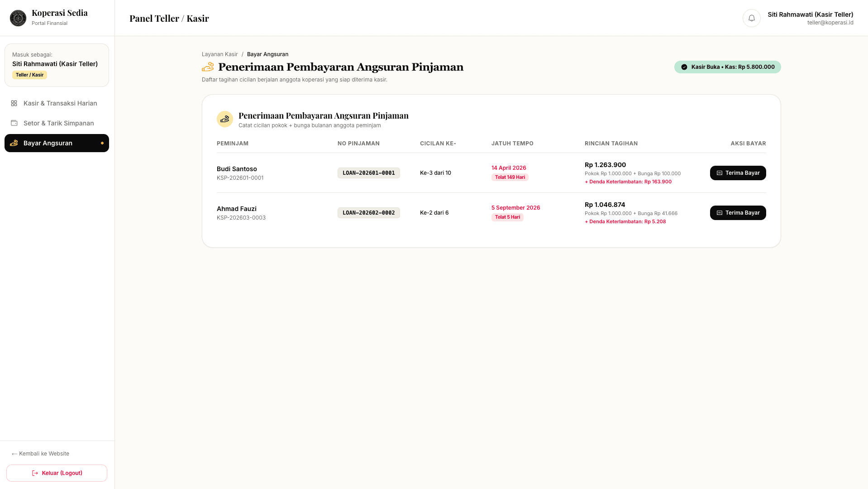
Task: Open Kasir & Transaksi Harian menu
Action: [57, 103]
